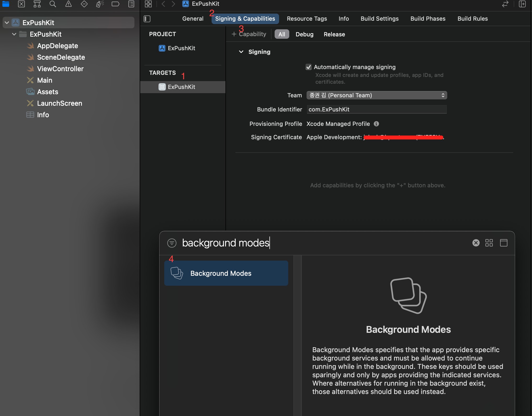
Task: Clear the capabilities search text
Action: (x=476, y=243)
